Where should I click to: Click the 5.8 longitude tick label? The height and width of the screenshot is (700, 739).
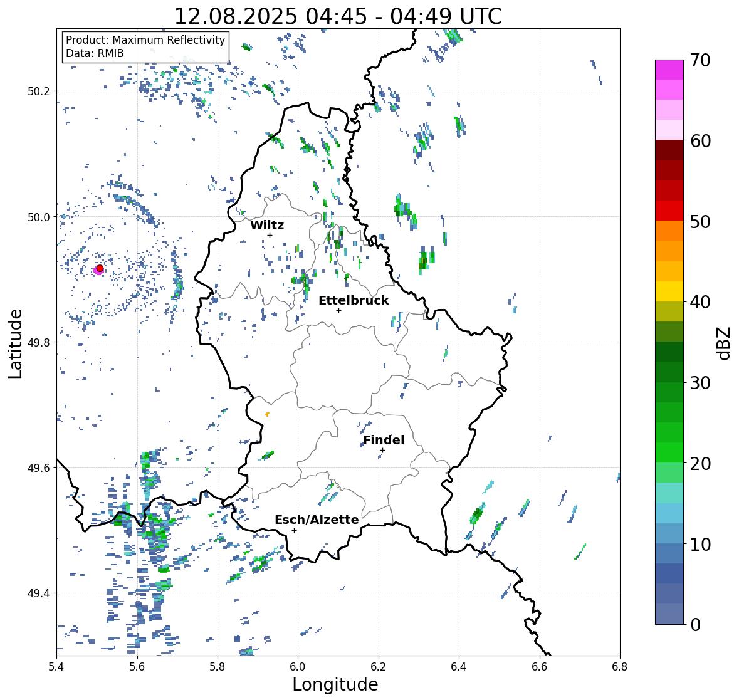point(218,667)
